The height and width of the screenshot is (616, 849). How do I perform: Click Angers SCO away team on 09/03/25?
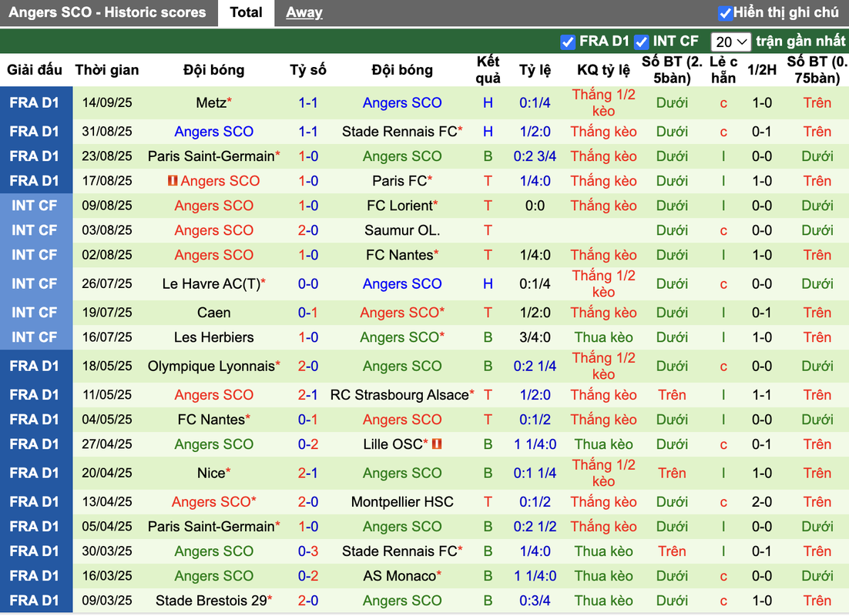[x=402, y=601]
